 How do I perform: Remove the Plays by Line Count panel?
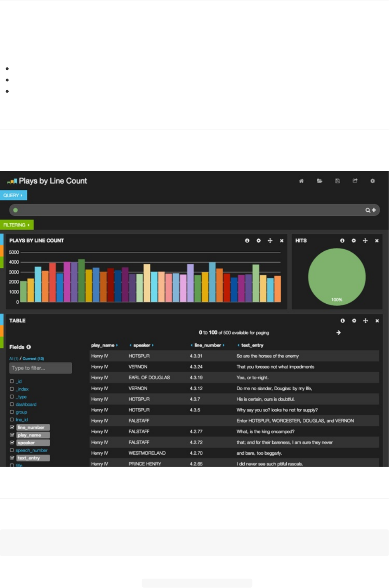pyautogui.click(x=282, y=241)
